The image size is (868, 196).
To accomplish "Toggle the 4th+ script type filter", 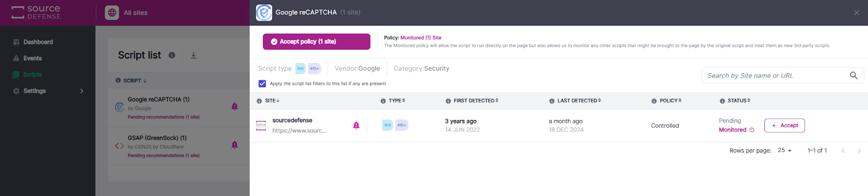I will pyautogui.click(x=315, y=68).
